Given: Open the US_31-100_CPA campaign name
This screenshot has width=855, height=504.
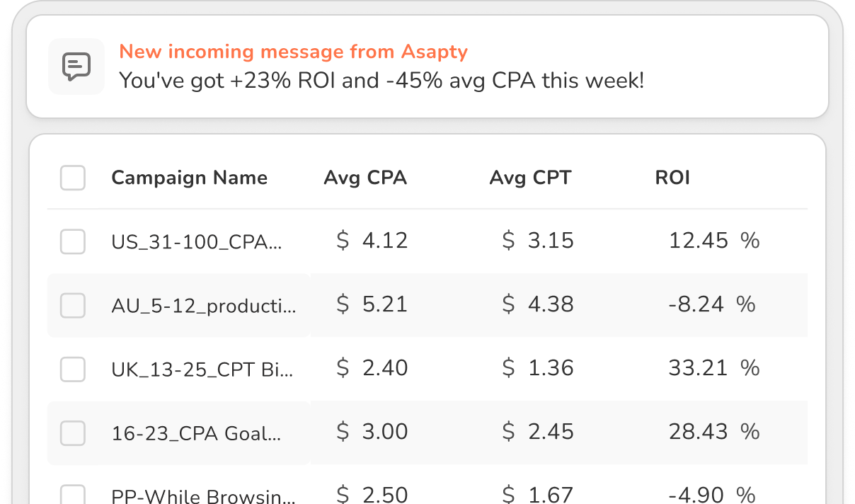Looking at the screenshot, I should pyautogui.click(x=197, y=242).
